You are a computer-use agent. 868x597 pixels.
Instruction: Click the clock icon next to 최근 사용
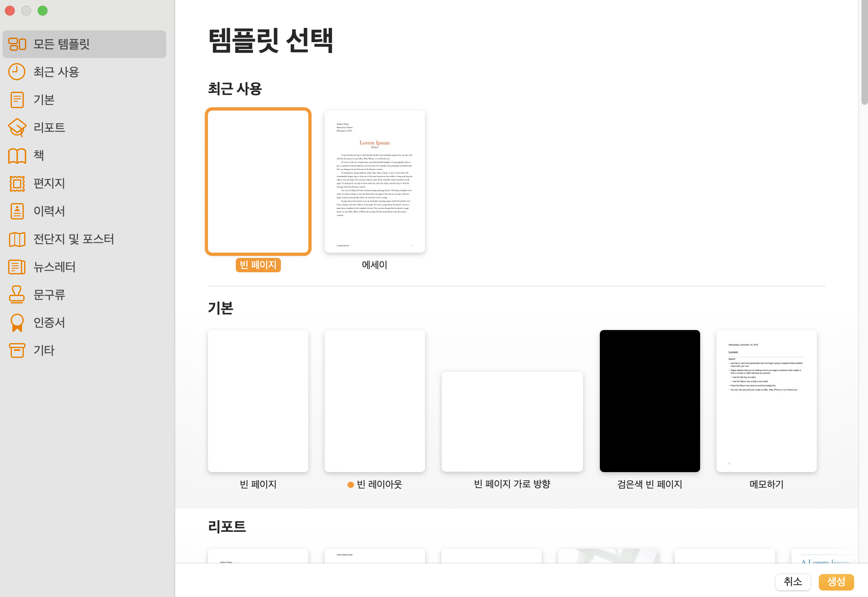pyautogui.click(x=17, y=72)
